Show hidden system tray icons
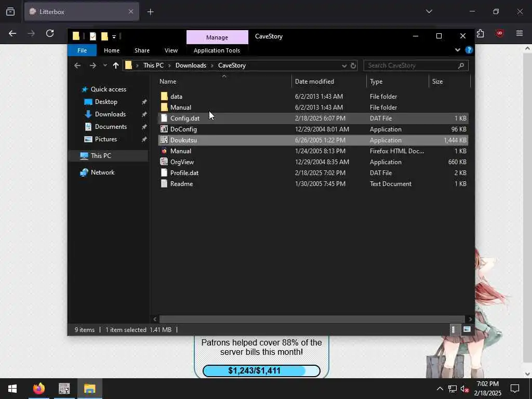Image resolution: width=532 pixels, height=399 pixels. (x=440, y=389)
